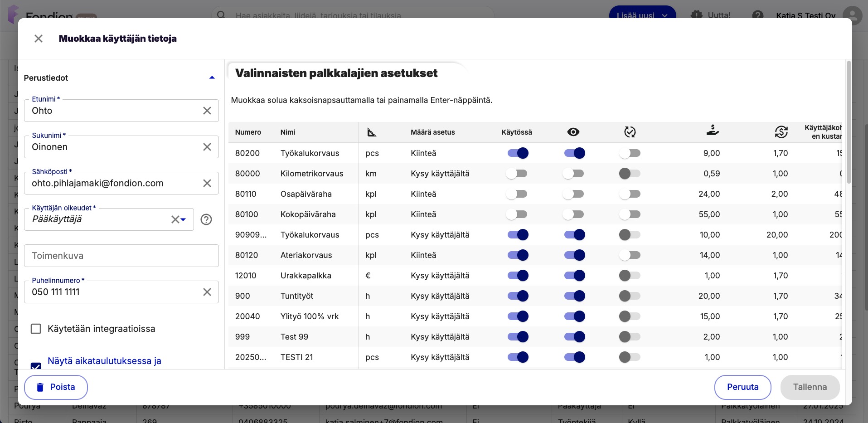This screenshot has height=423, width=868.
Task: Click the Toimenkuva input field
Action: [x=121, y=256]
